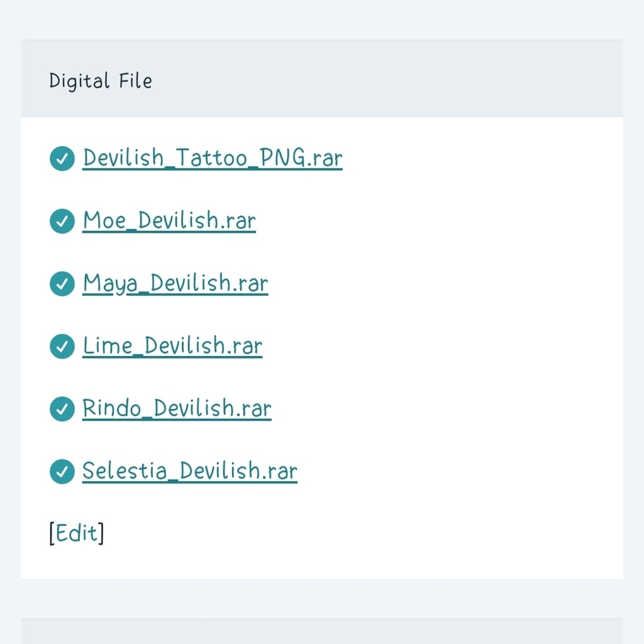Open the Moe_Devilish.rar file link
Viewport: 644px width, 644px height.
(169, 220)
